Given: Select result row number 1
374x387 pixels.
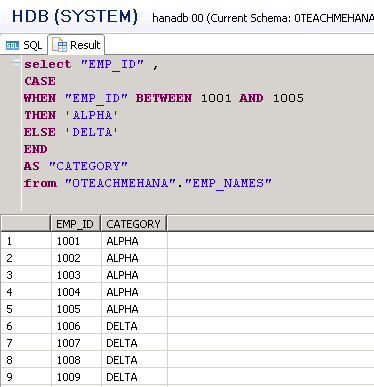Looking at the screenshot, I should coord(26,241).
